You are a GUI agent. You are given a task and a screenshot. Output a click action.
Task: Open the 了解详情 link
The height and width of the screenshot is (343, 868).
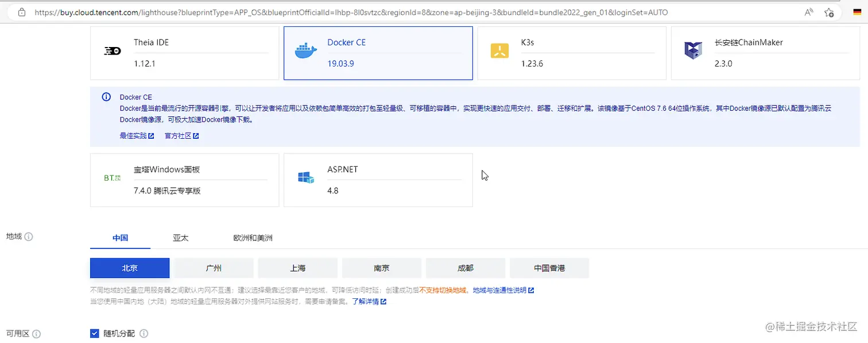[369, 301]
